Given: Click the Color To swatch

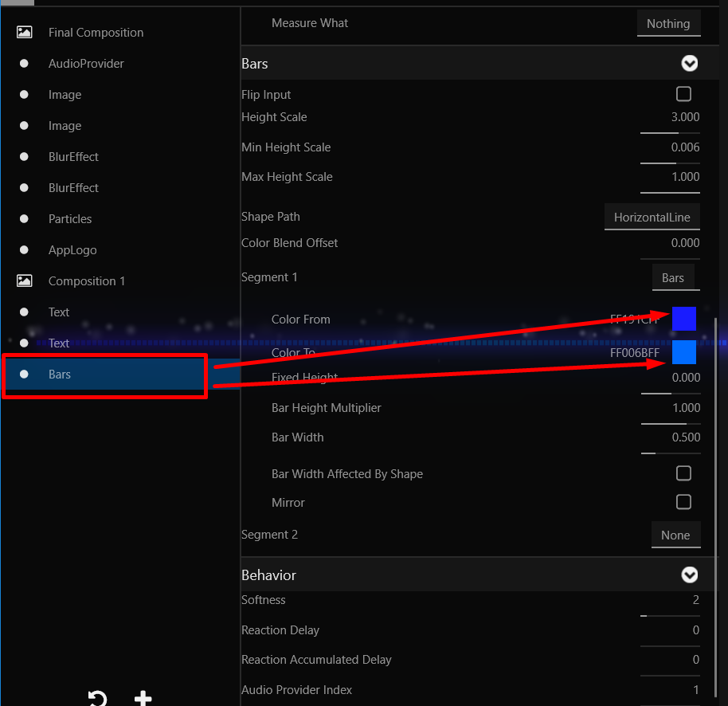Looking at the screenshot, I should pos(683,352).
